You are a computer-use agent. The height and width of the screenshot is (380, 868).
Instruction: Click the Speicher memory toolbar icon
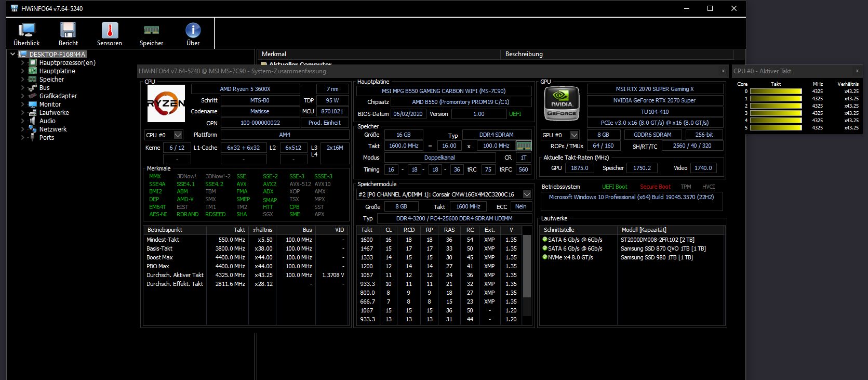coord(151,30)
